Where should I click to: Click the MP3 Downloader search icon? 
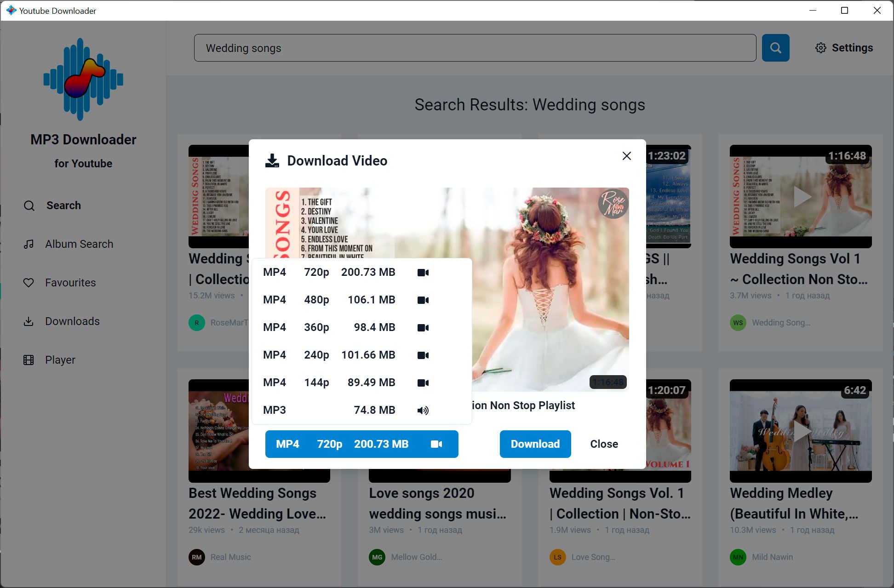[29, 206]
